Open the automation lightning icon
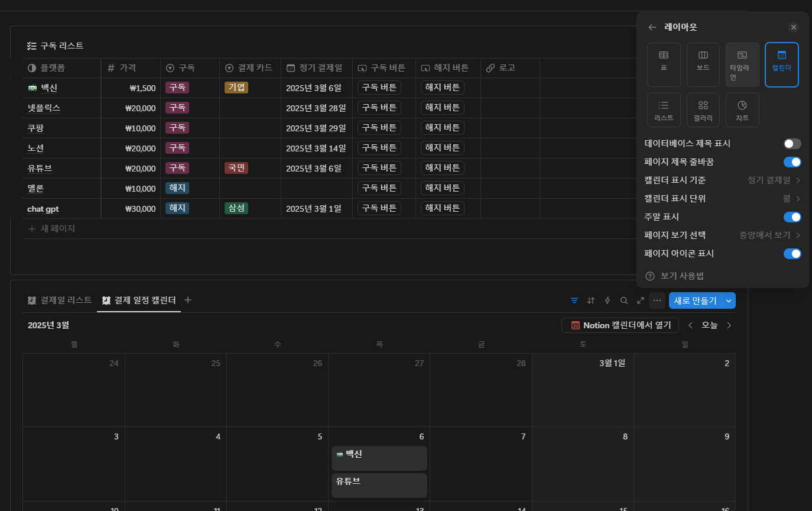The width and height of the screenshot is (812, 511). pos(607,300)
